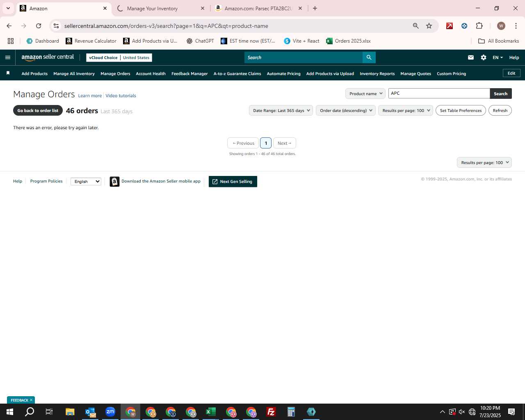The height and width of the screenshot is (420, 525).
Task: Open the Chrome apps grid icon
Action: (x=11, y=41)
